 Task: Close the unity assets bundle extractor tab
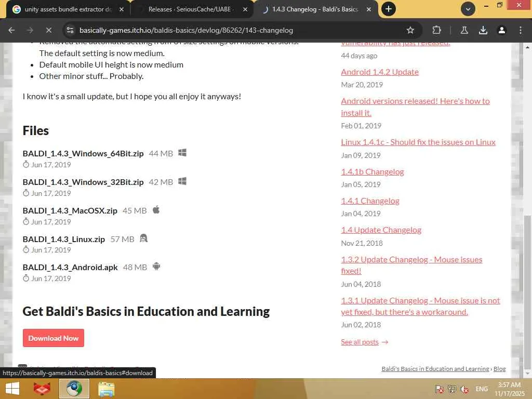[x=122, y=9]
